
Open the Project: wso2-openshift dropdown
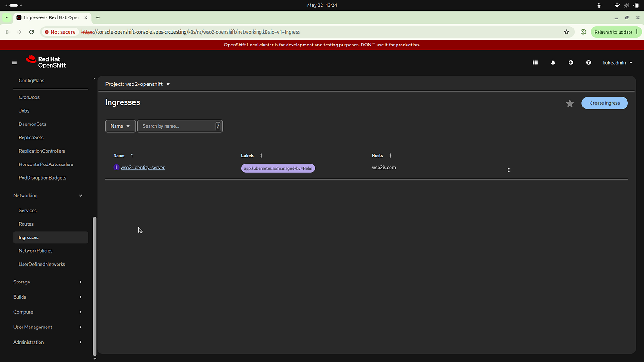point(138,84)
